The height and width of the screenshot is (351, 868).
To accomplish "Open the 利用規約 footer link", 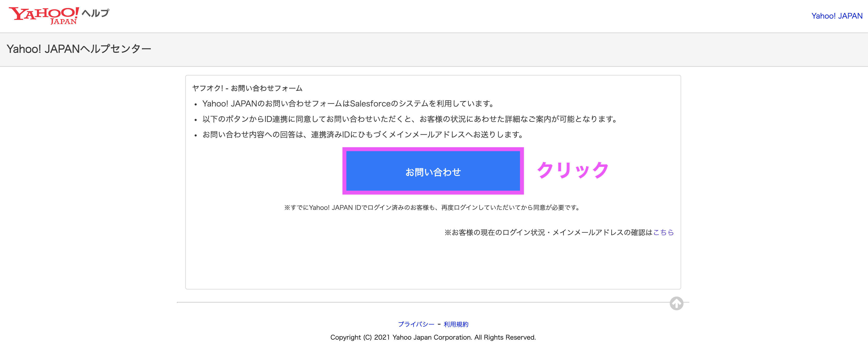I will [x=456, y=324].
